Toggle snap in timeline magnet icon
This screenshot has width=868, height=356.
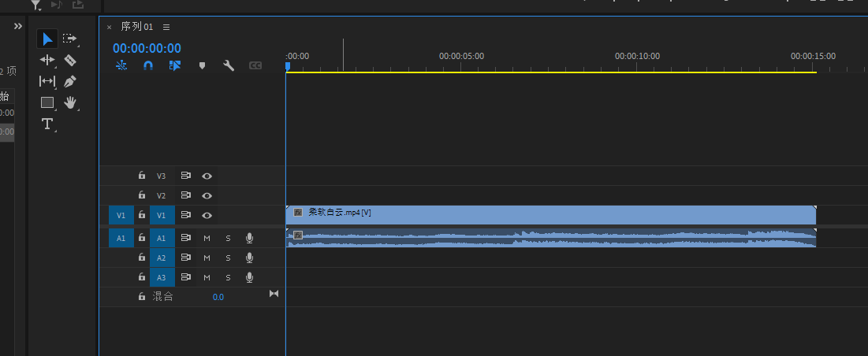coord(147,66)
